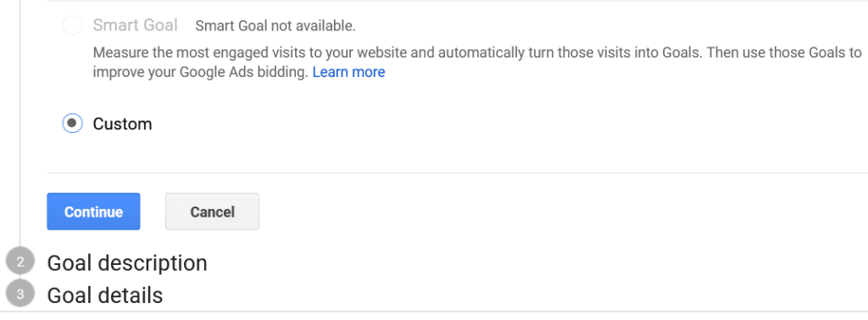Screen dimensions: 868x320
Task: Select the disabled Smart Goal radio button
Action: click(x=73, y=25)
